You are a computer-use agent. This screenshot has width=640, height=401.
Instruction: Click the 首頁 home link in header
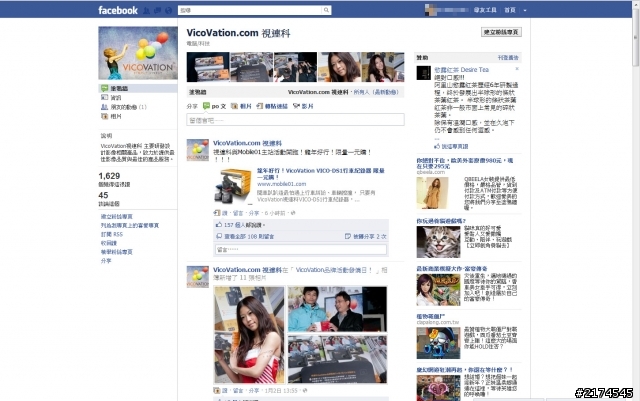point(510,10)
